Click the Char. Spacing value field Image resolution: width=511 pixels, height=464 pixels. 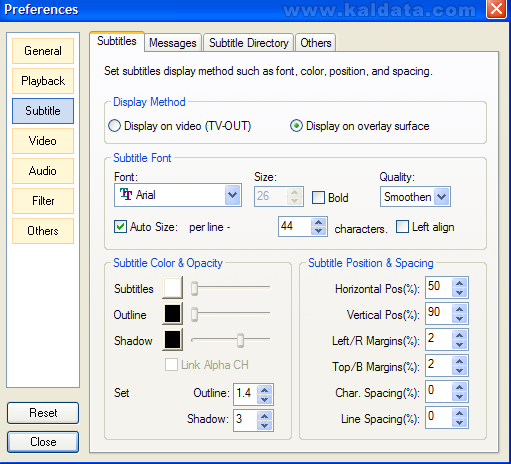click(x=439, y=391)
